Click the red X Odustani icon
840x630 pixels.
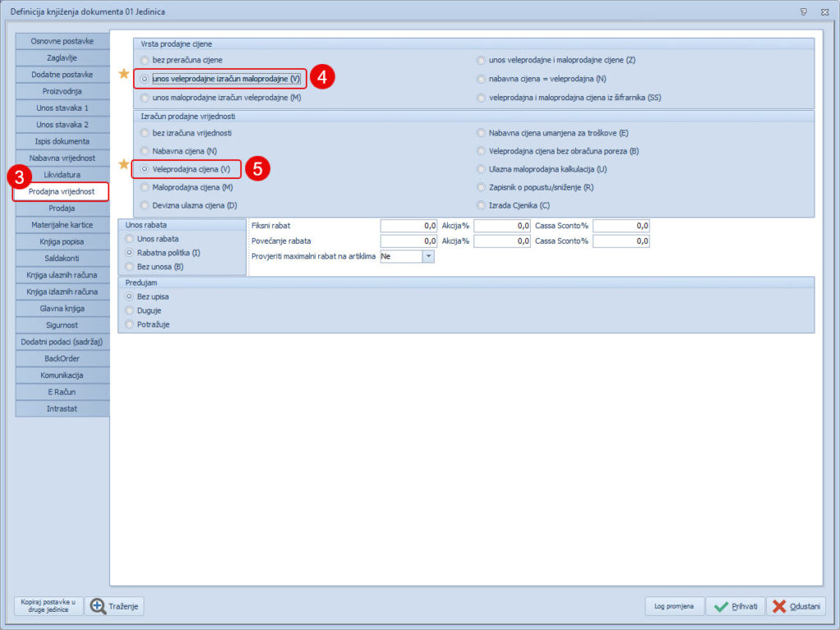[x=779, y=606]
